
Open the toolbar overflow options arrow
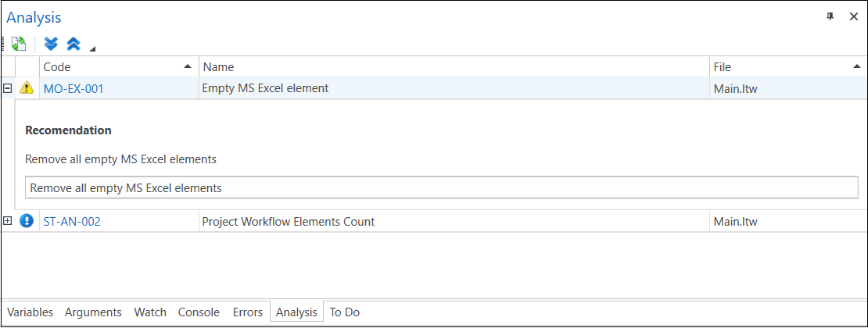pos(92,49)
